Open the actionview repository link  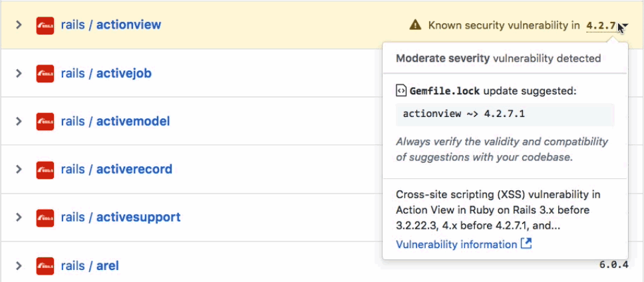pyautogui.click(x=128, y=25)
